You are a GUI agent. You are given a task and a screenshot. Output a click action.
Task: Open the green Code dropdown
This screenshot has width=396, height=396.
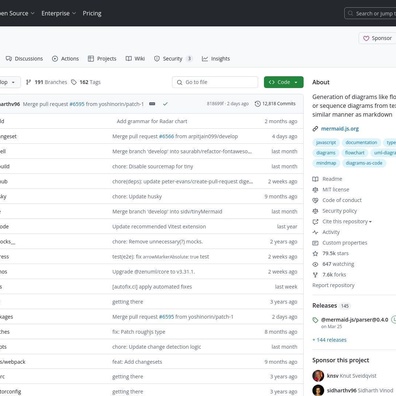coord(284,82)
